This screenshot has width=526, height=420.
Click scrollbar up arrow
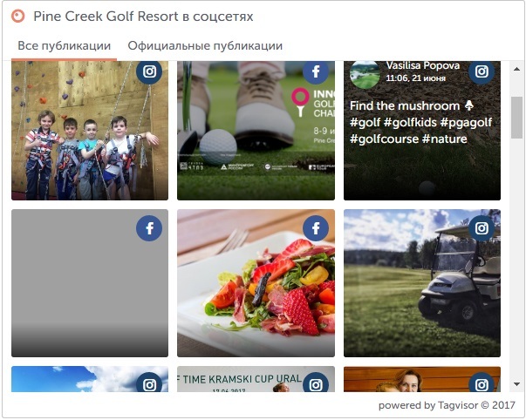coord(516,69)
